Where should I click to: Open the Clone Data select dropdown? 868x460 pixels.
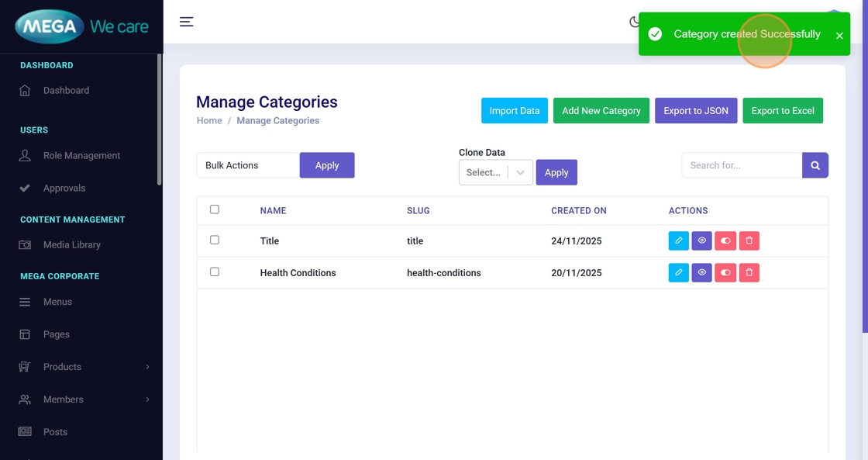pyautogui.click(x=495, y=172)
